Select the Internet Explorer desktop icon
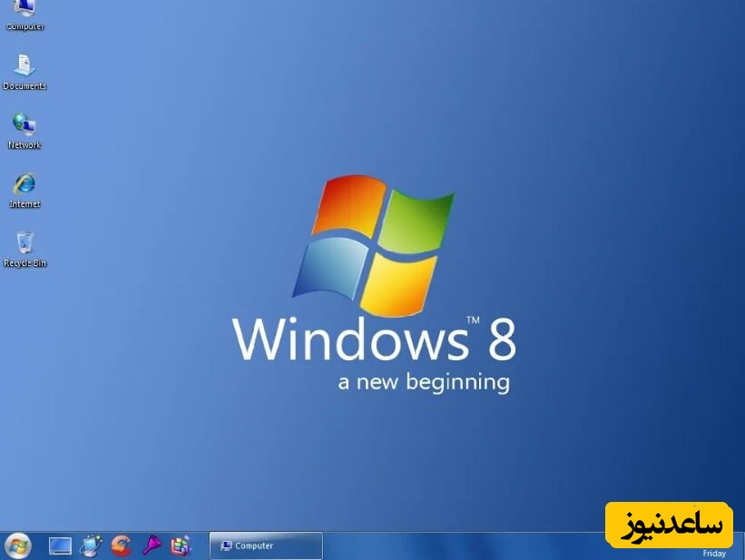 (25, 185)
